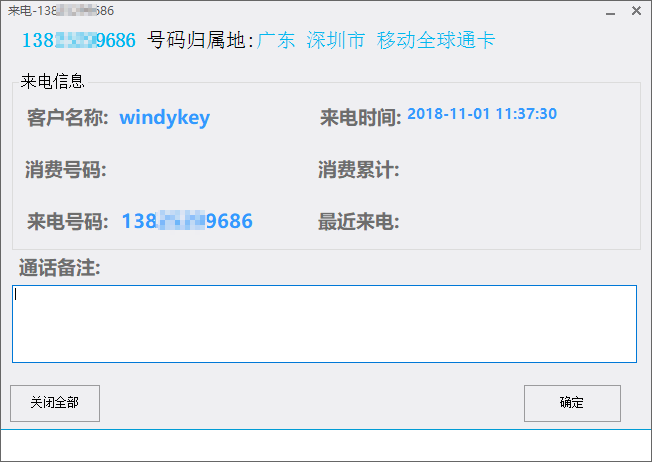Viewport: 652px width, 462px height.
Task: Click the 来电时间 label
Action: pyautogui.click(x=361, y=118)
